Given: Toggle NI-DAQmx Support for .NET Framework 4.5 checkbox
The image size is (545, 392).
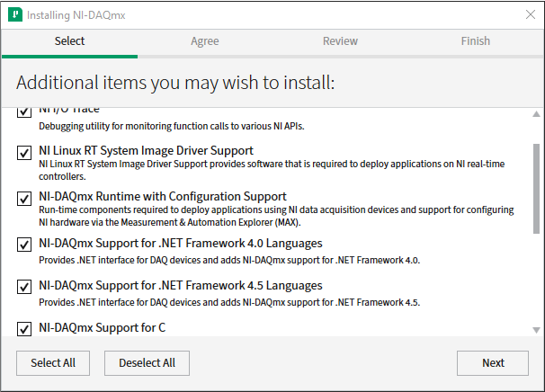Looking at the screenshot, I should [x=24, y=287].
